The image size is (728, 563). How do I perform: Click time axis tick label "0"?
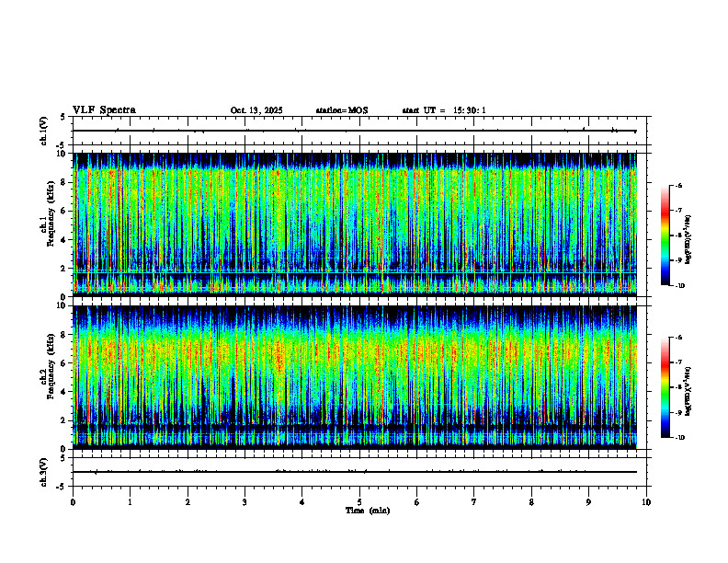point(73,502)
